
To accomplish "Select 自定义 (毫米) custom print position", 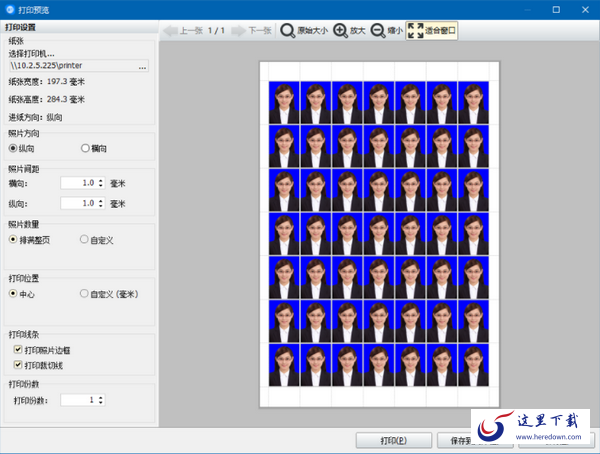I will click(x=85, y=294).
